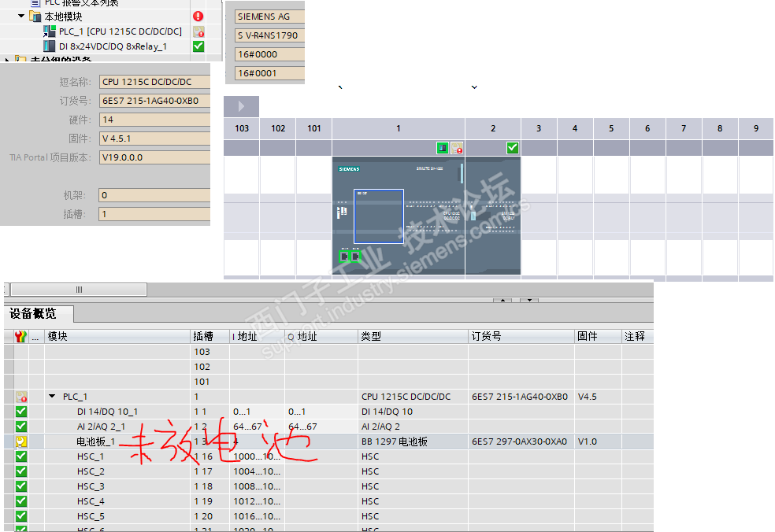Select the DI/DQ module image in slot 2

[x=493, y=216]
